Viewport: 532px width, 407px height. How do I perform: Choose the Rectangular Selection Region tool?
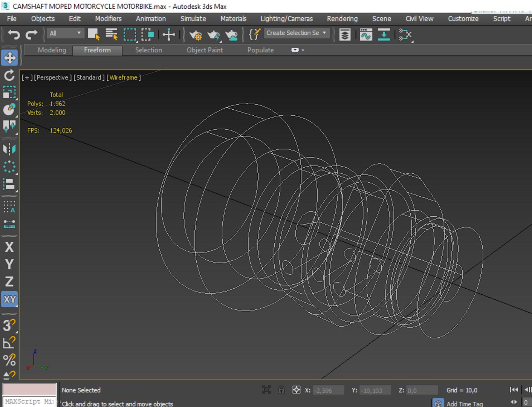[x=130, y=35]
